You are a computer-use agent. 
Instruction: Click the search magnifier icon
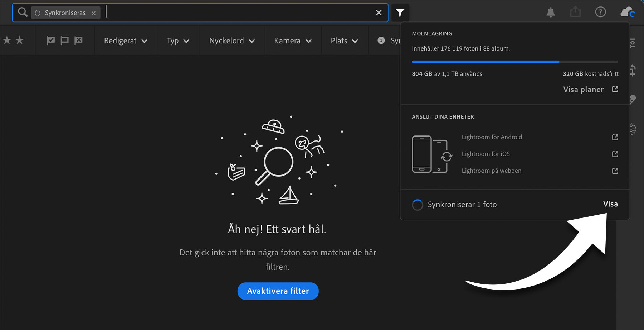pyautogui.click(x=23, y=13)
